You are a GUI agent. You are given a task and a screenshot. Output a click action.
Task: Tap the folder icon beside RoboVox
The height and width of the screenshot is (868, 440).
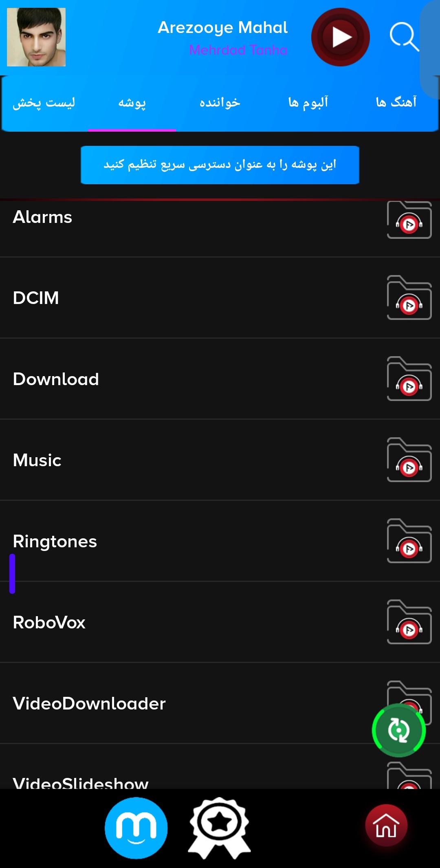point(409,622)
